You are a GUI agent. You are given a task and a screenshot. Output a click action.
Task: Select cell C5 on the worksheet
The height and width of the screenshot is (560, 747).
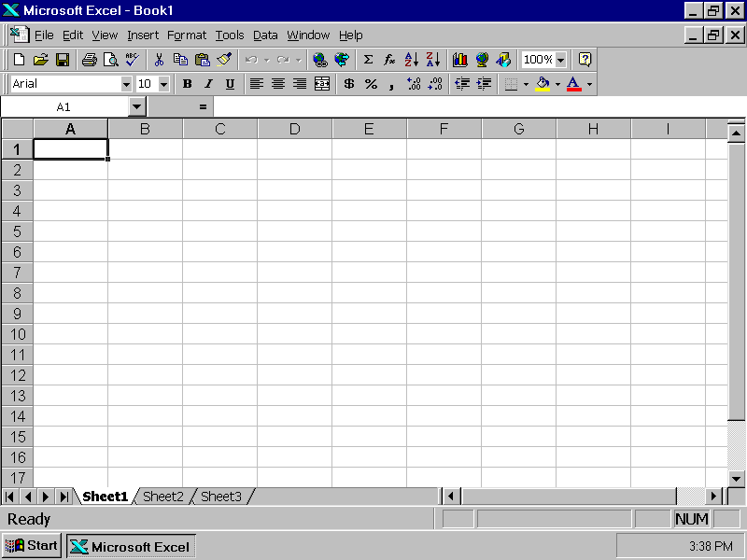[219, 231]
